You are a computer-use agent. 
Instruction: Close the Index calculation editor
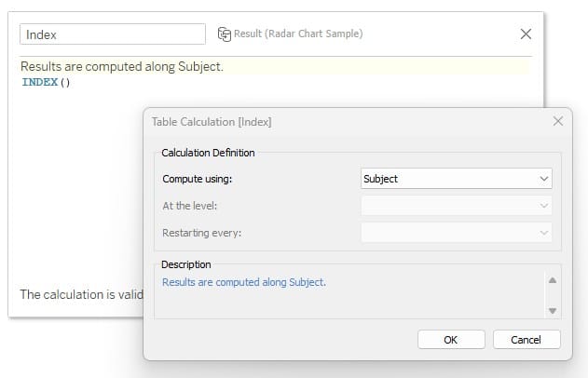[x=526, y=34]
